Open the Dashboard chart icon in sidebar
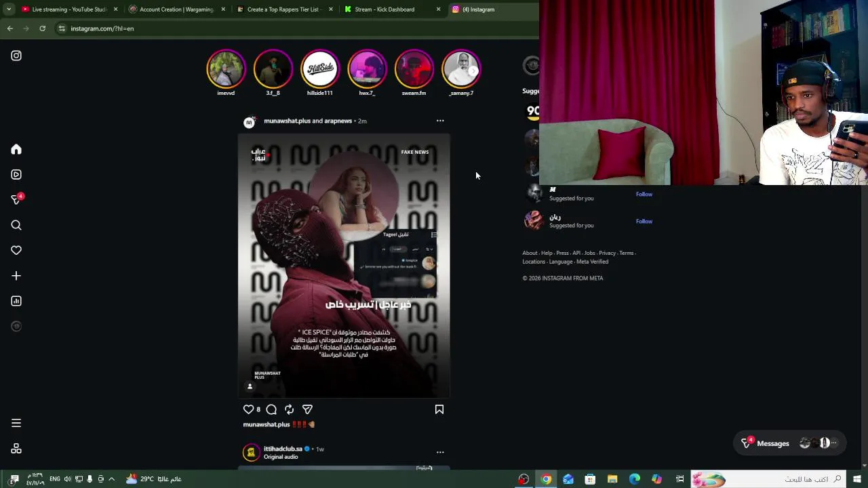Screen dimensions: 868x488 [16, 301]
